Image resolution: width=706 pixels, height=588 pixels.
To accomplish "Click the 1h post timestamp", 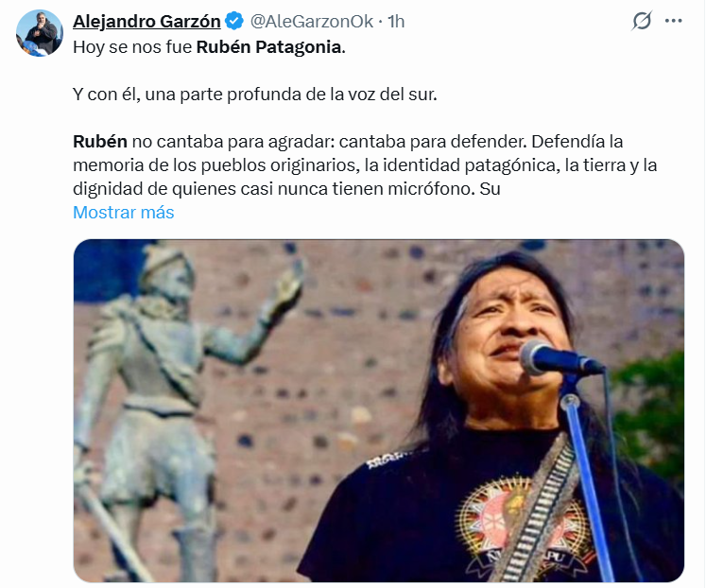I will pyautogui.click(x=396, y=21).
